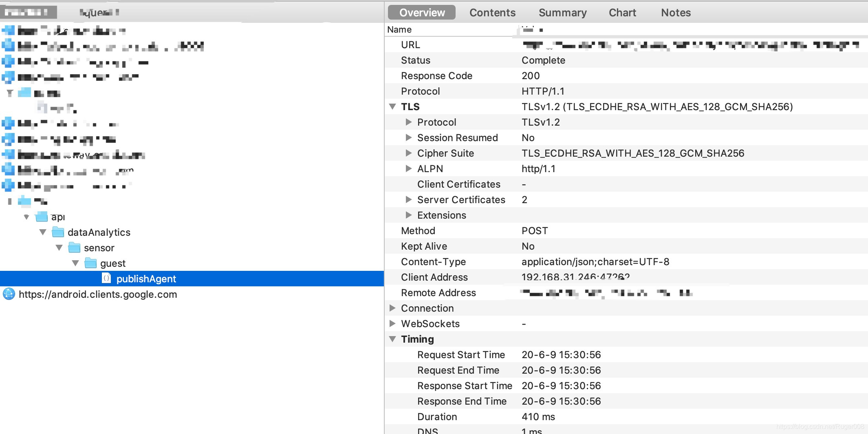The height and width of the screenshot is (434, 868).
Task: Click the sensor folder icon
Action: [74, 248]
